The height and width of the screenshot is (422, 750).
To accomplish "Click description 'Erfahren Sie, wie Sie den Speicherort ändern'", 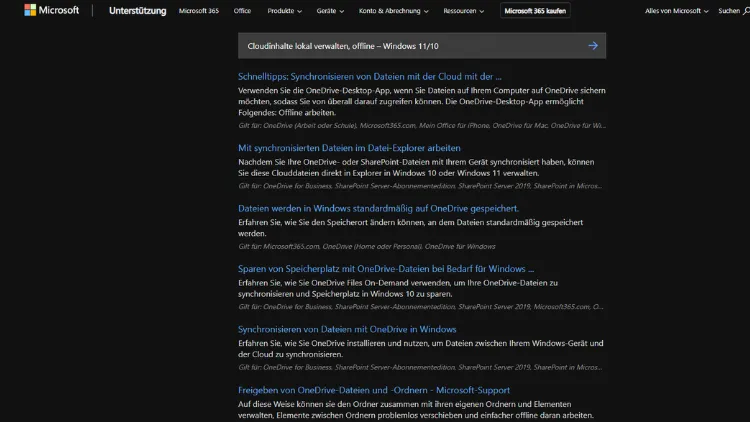I will [x=410, y=228].
